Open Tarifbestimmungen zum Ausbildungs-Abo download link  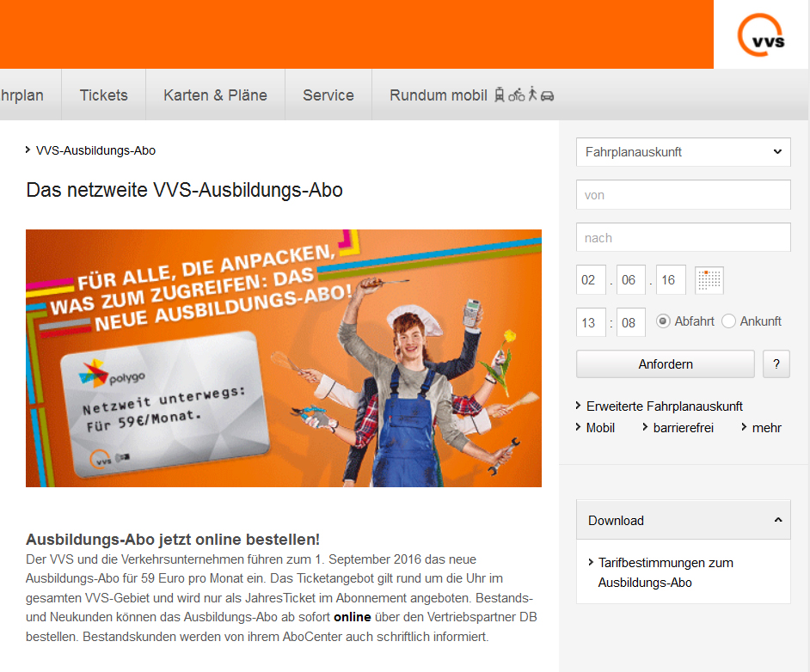point(666,572)
